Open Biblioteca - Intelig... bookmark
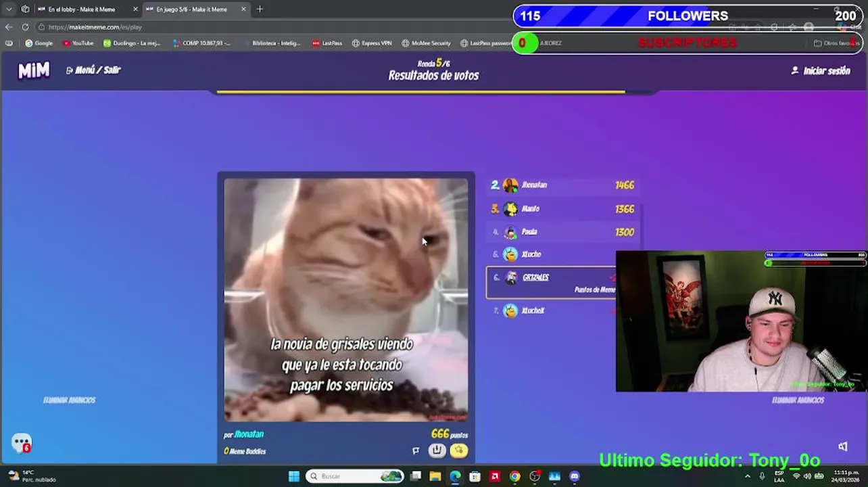 (x=271, y=43)
